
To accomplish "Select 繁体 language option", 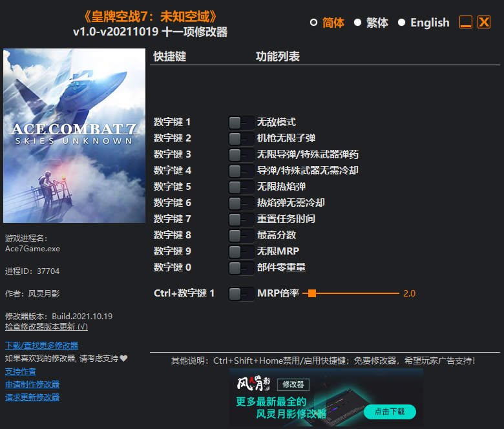I will 371,23.
